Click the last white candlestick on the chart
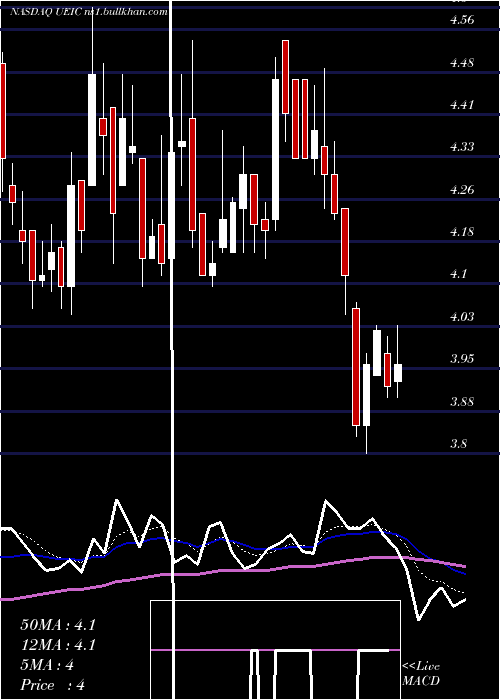Image resolution: width=500 pixels, height=700 pixels. click(398, 373)
